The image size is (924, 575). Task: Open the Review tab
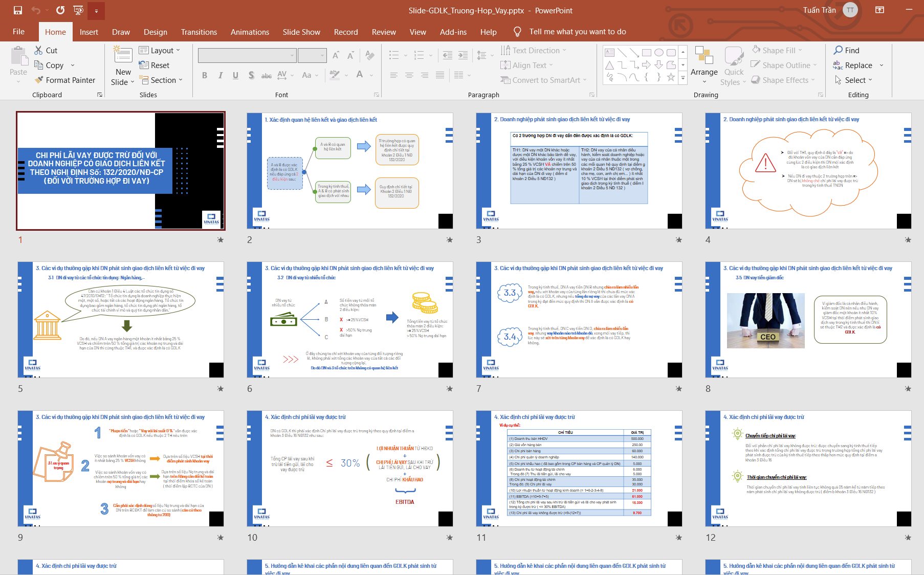(x=384, y=32)
